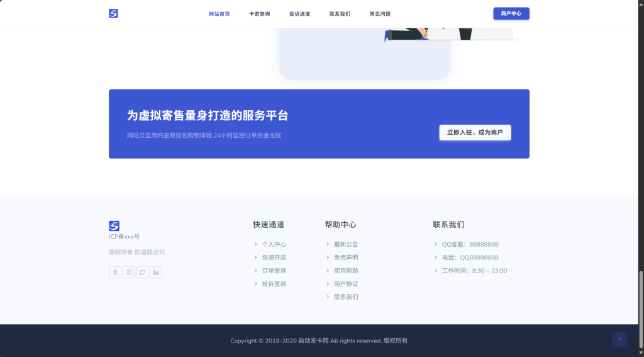Click the 工作时间：8:30 ~ 23:00 entry
Viewport: 644px width, 357px height.
[474, 271]
